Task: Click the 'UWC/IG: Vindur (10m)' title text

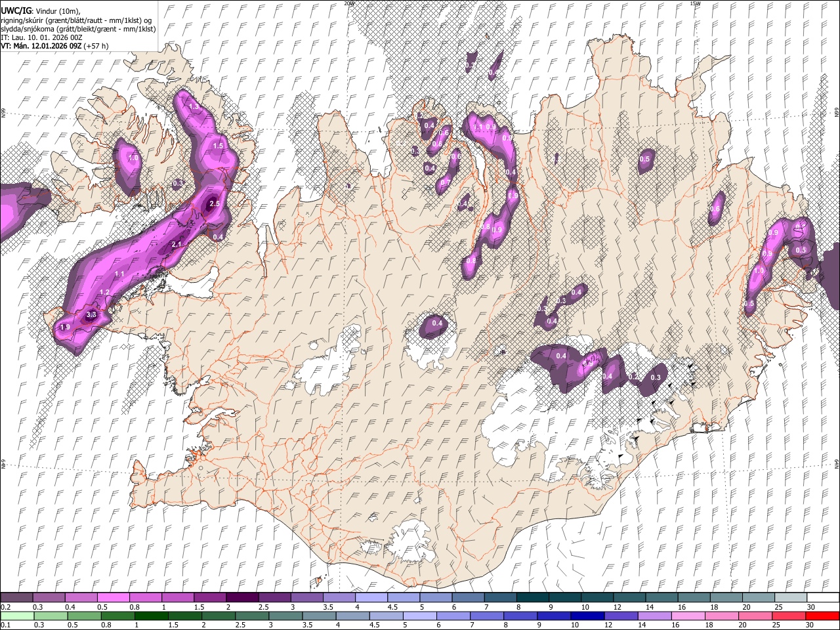Action: click(x=40, y=11)
